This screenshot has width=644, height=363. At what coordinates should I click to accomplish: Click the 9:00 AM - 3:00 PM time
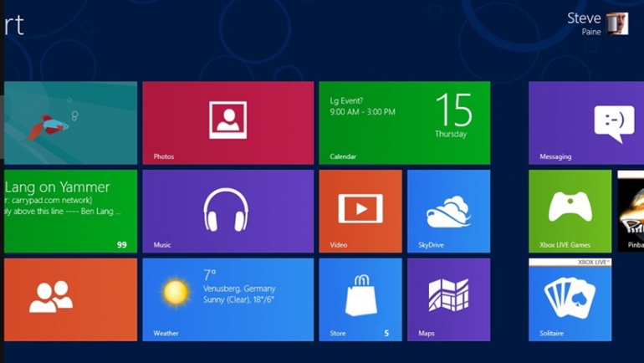click(x=362, y=112)
